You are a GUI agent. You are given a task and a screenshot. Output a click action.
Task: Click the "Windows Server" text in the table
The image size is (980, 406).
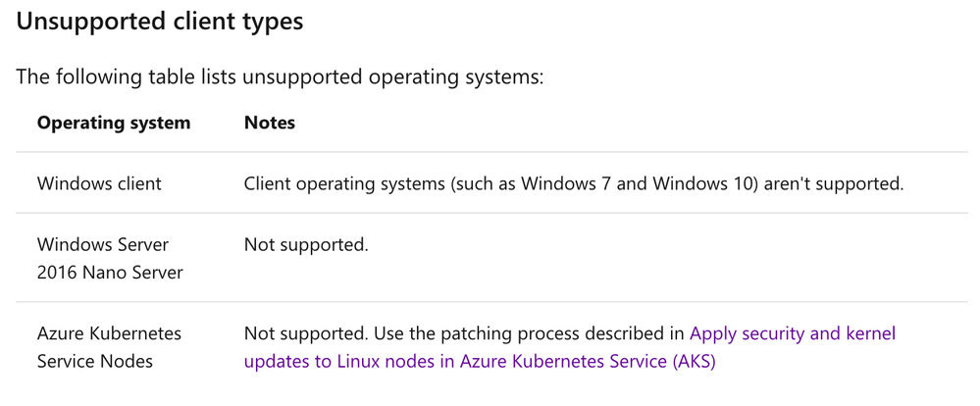click(x=102, y=244)
